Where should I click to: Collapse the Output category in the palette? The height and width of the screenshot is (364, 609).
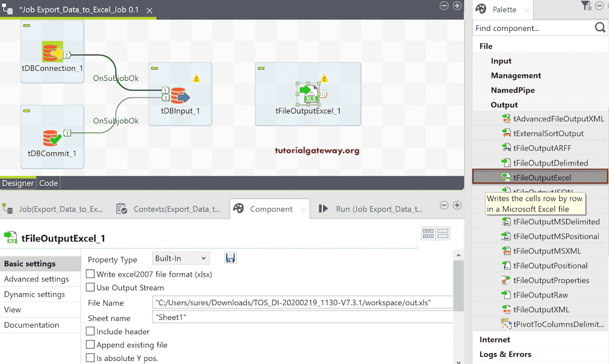[x=506, y=104]
